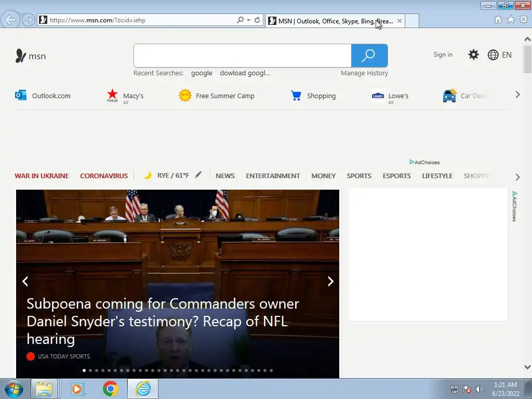Click Internet Explorer taskbar icon
This screenshot has width=532, height=399.
pyautogui.click(x=143, y=389)
